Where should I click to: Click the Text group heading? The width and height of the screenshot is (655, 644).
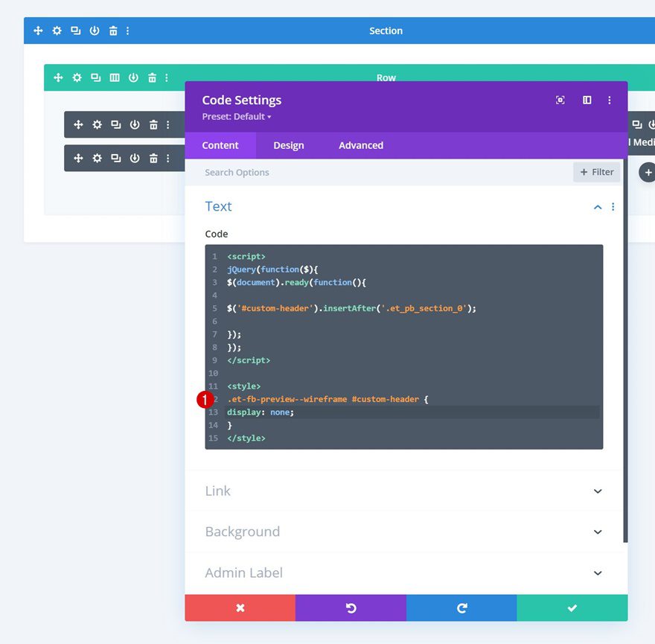click(219, 206)
